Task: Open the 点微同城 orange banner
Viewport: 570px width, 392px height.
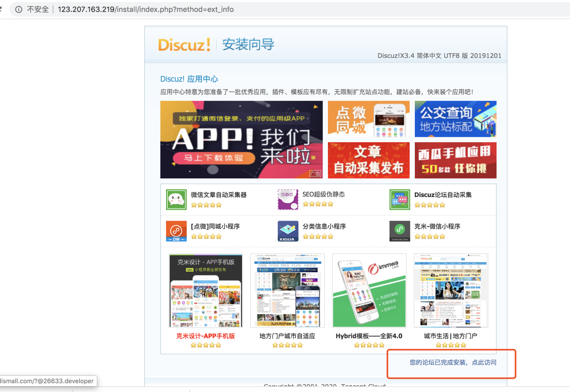Action: click(369, 119)
